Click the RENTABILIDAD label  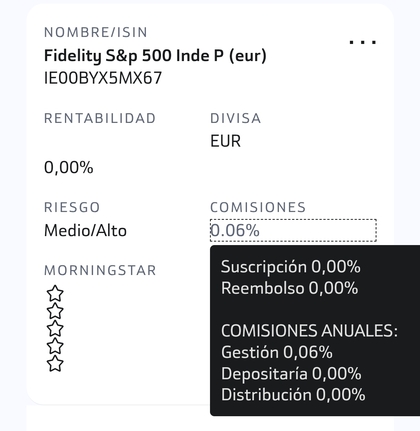point(100,118)
